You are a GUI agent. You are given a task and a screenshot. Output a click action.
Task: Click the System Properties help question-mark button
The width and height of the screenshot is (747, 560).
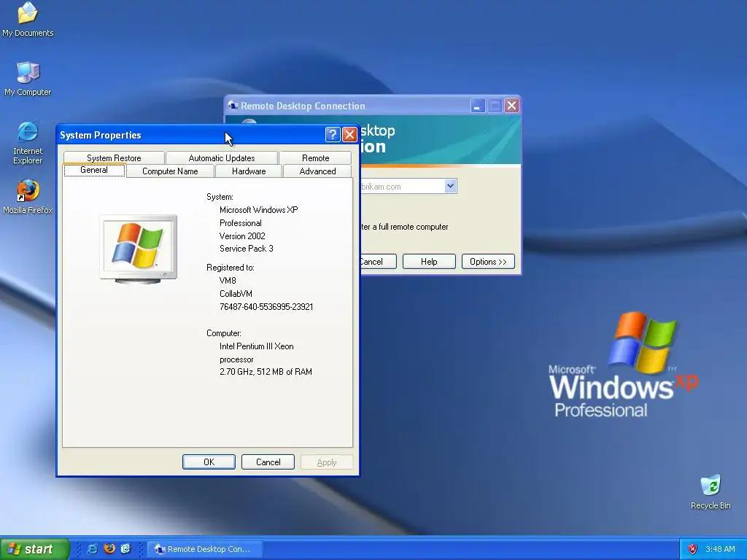pyautogui.click(x=332, y=135)
